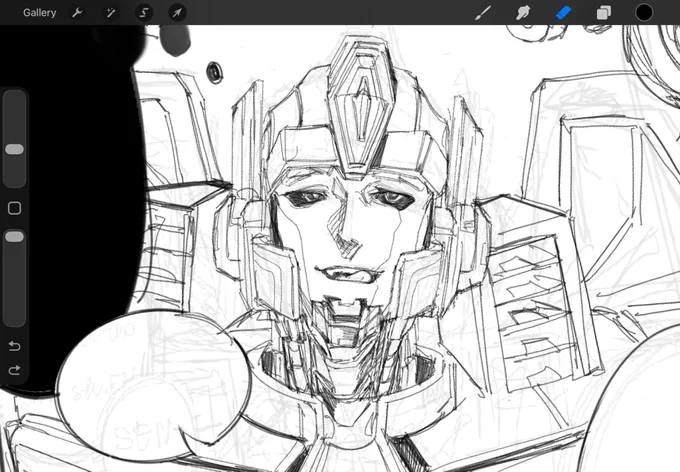680x472 pixels.
Task: Tap the square Modify button in sidebar
Action: 14,208
